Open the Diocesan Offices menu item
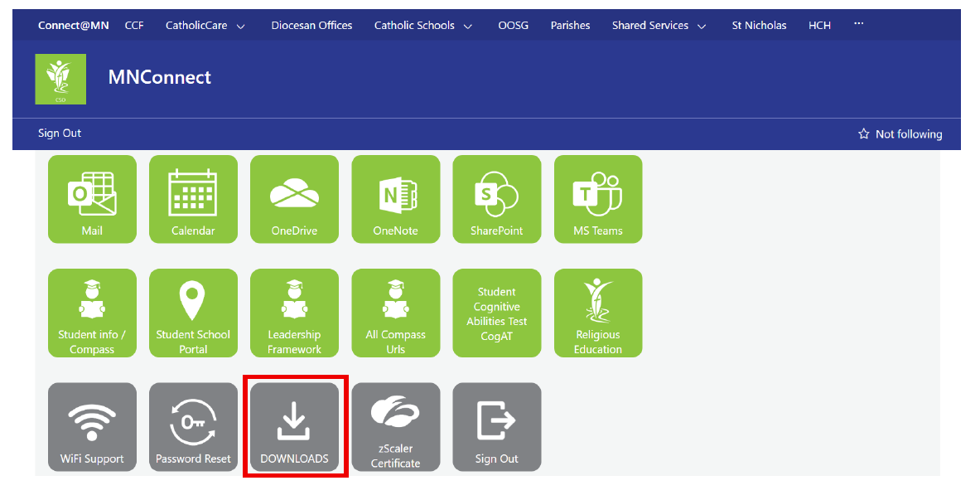 [311, 26]
